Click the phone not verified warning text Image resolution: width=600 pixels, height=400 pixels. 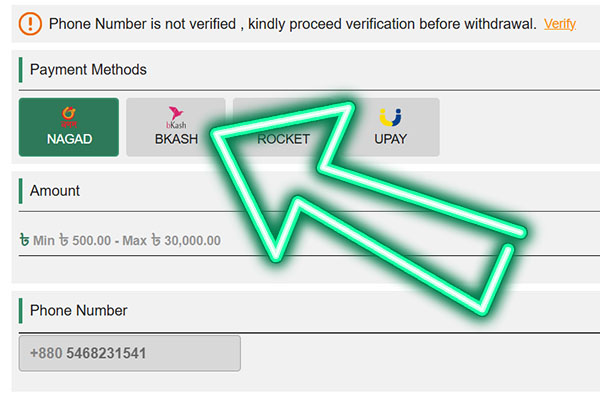pos(292,23)
